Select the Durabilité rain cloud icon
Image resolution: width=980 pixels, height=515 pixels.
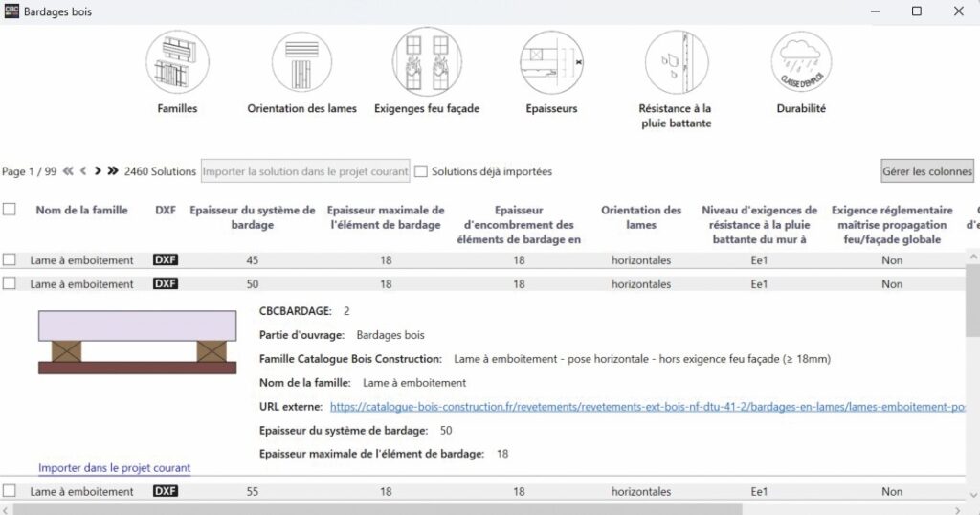[x=800, y=61]
